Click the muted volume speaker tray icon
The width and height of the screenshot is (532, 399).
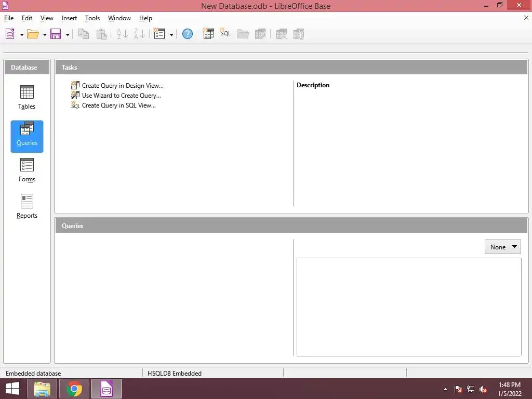(x=483, y=389)
